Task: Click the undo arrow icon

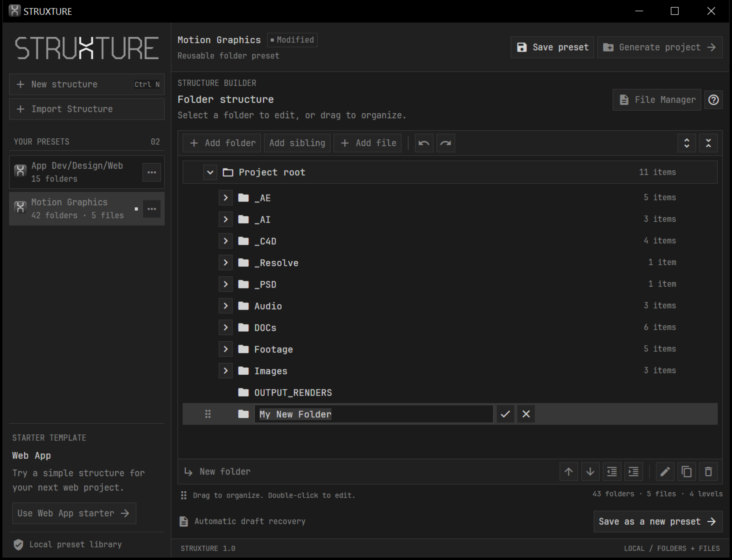Action: pyautogui.click(x=424, y=143)
